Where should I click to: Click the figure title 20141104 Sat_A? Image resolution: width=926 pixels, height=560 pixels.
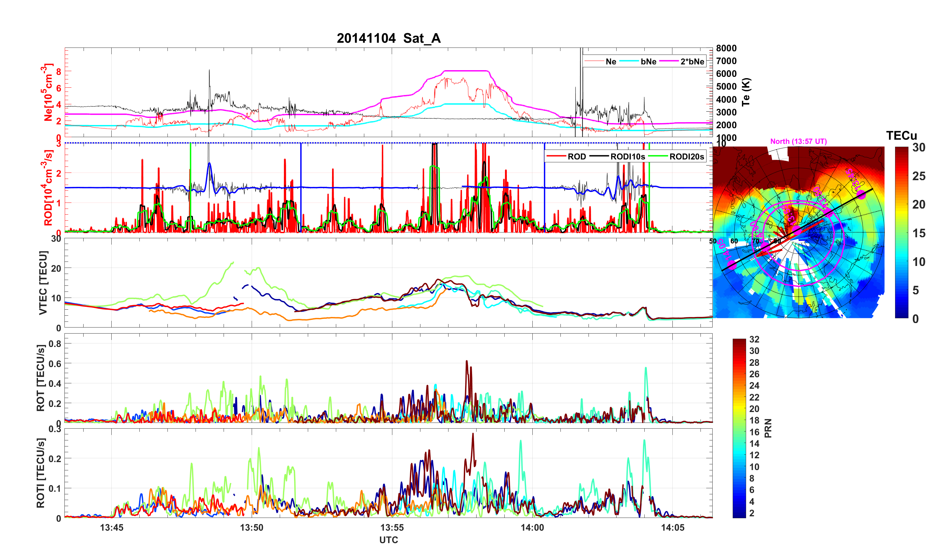click(x=389, y=38)
